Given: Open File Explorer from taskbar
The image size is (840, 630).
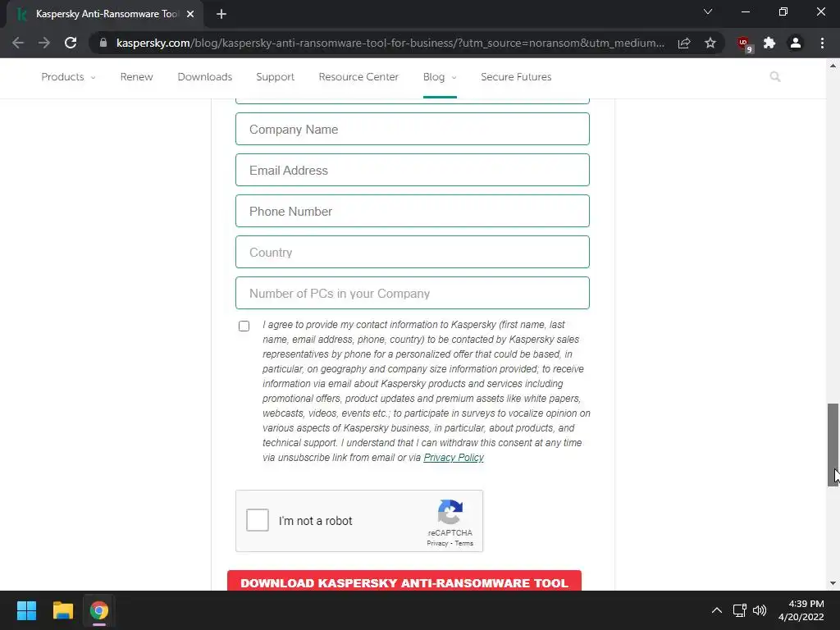Looking at the screenshot, I should point(62,610).
